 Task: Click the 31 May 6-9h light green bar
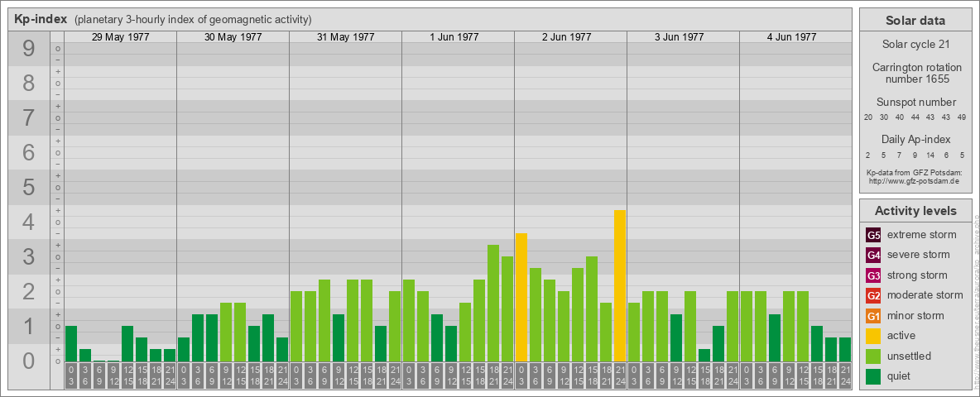[x=324, y=320]
